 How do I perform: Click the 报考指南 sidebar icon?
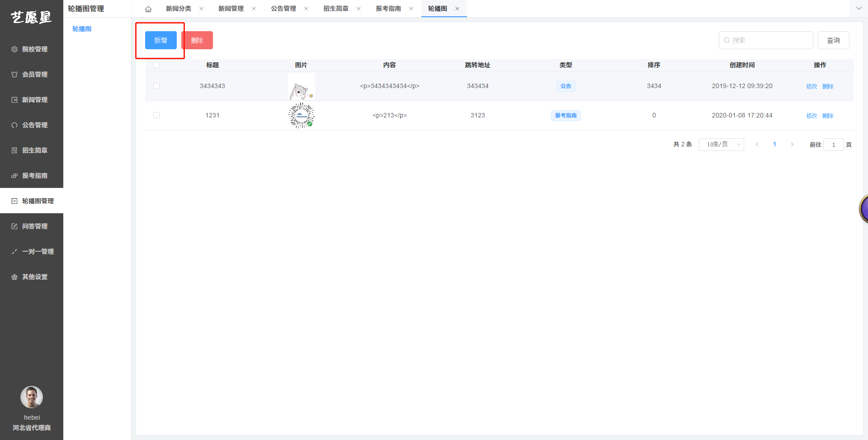[14, 176]
